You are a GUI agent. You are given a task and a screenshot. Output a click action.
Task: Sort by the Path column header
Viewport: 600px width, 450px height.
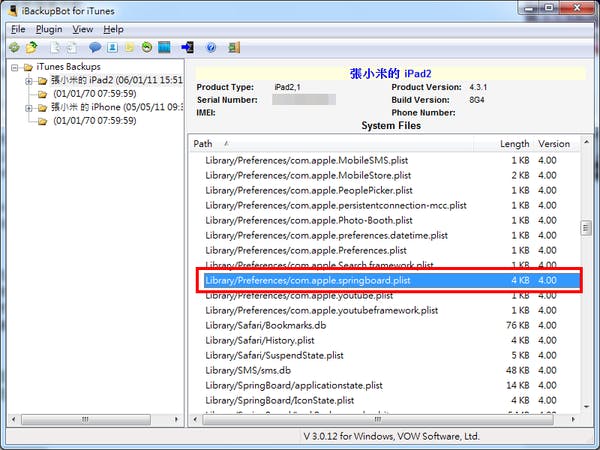332,144
